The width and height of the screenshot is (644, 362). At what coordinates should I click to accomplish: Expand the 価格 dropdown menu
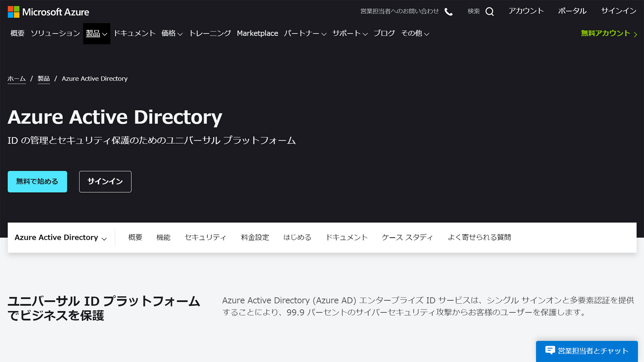pos(172,33)
